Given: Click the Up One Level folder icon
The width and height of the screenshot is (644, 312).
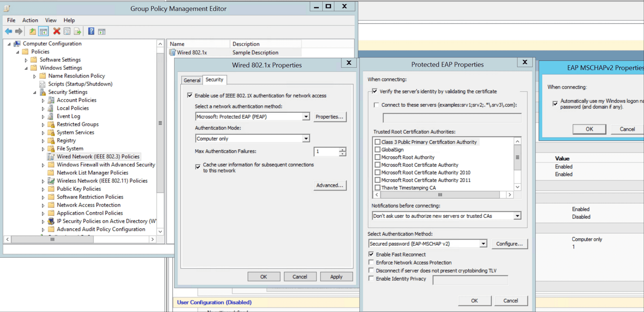Looking at the screenshot, I should click(32, 31).
